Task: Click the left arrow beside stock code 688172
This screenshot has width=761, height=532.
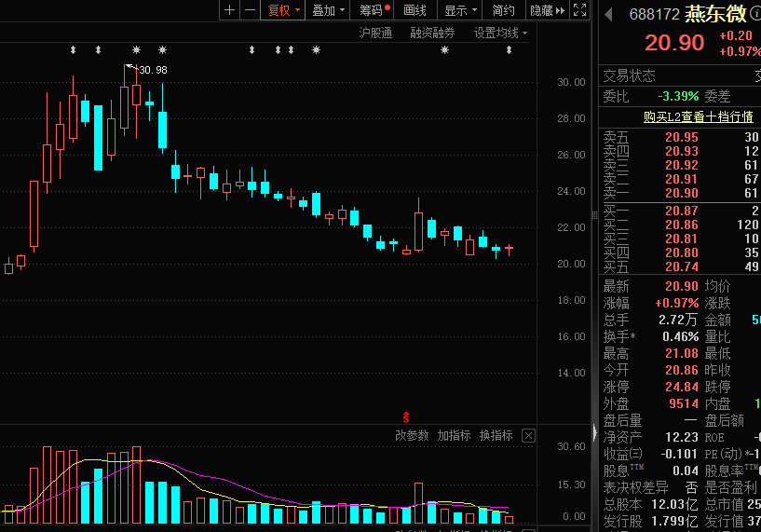Action: coord(608,14)
